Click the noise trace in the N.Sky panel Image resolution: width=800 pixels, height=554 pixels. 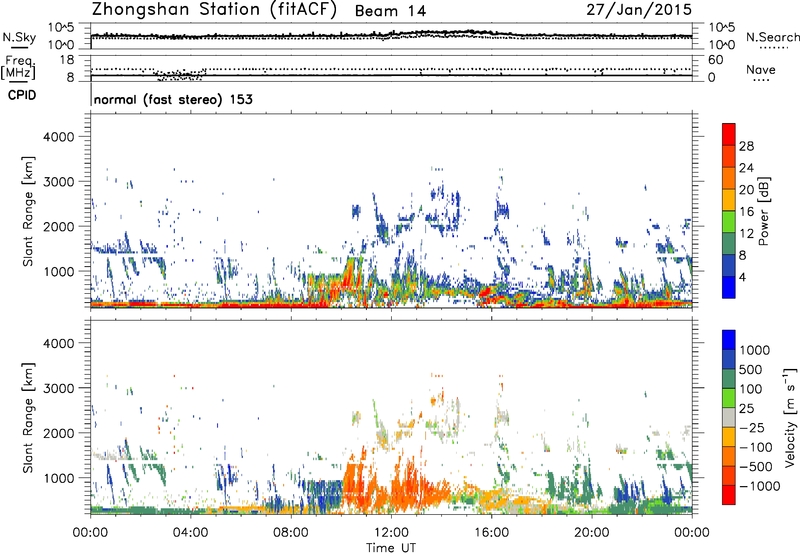391,35
